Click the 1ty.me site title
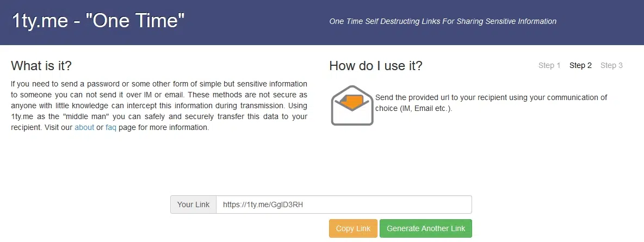 tap(40, 21)
